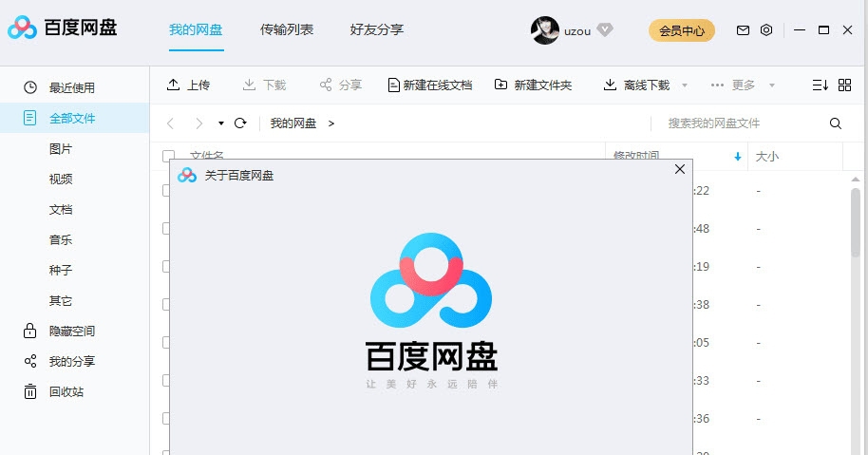Image resolution: width=868 pixels, height=455 pixels.
Task: Open 会员中心 member center
Action: [682, 30]
